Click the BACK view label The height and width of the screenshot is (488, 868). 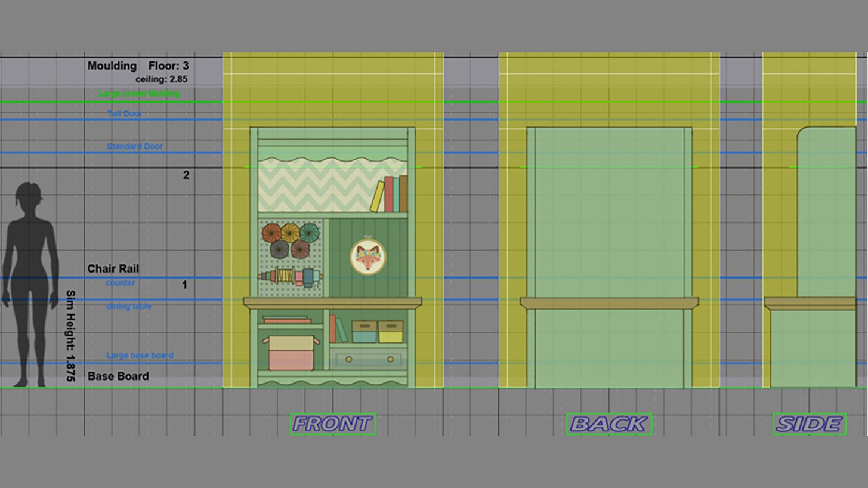pos(608,424)
